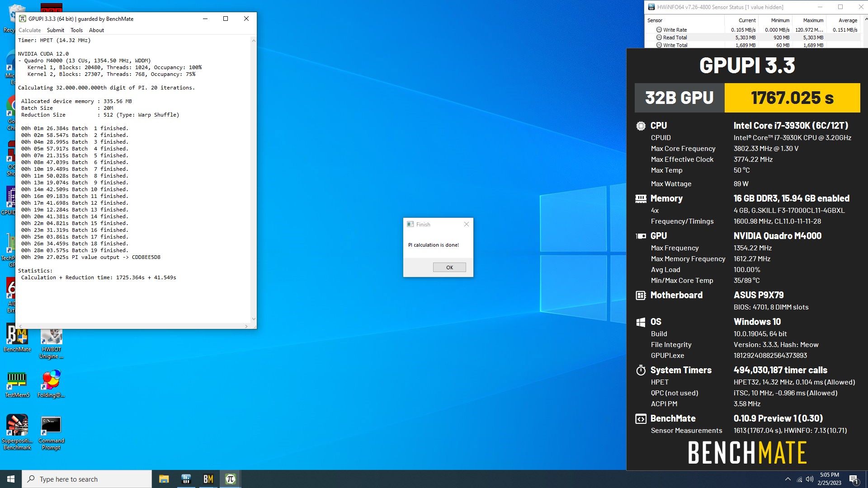Click the GPU section icon in BenchMate

tap(641, 236)
